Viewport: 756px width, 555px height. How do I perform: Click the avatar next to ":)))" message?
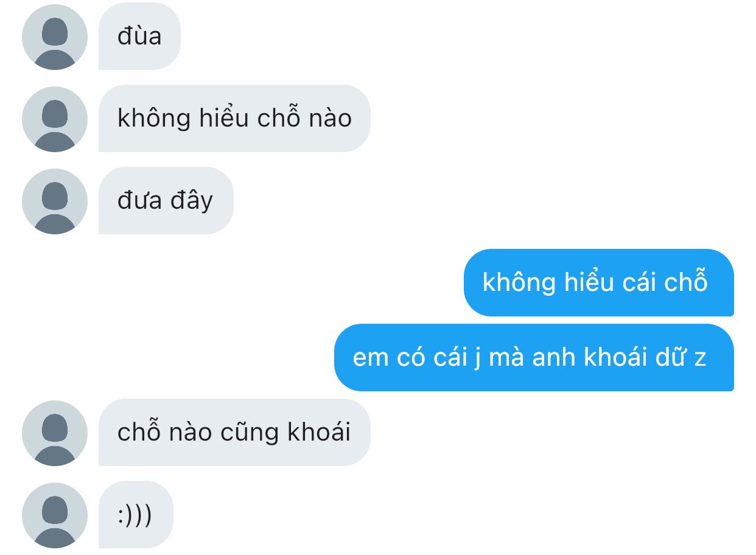55,515
